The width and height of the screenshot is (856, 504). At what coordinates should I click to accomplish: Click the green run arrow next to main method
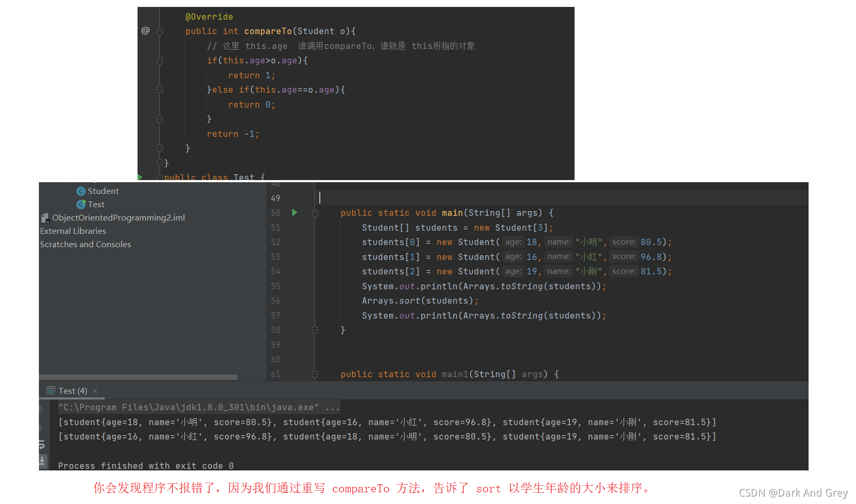point(294,213)
